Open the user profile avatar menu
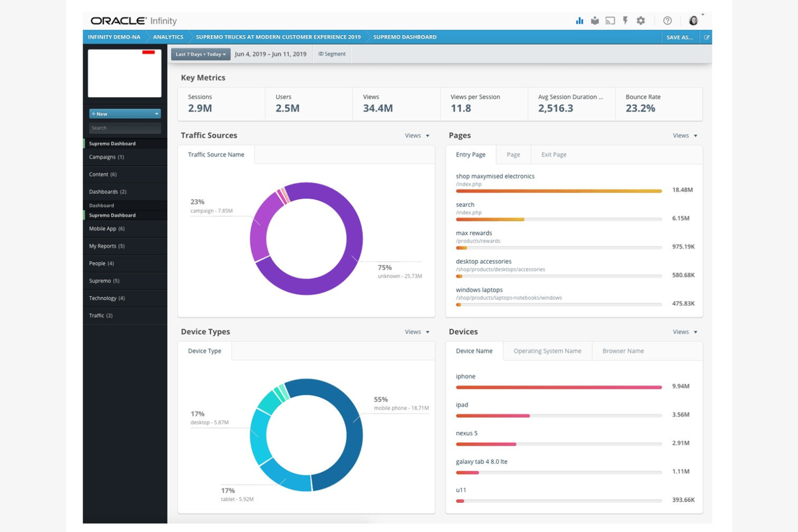Viewport: 798px width, 532px height. coord(694,20)
